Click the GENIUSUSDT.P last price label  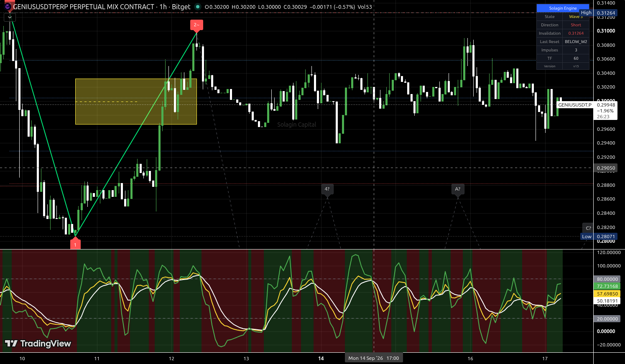click(575, 105)
